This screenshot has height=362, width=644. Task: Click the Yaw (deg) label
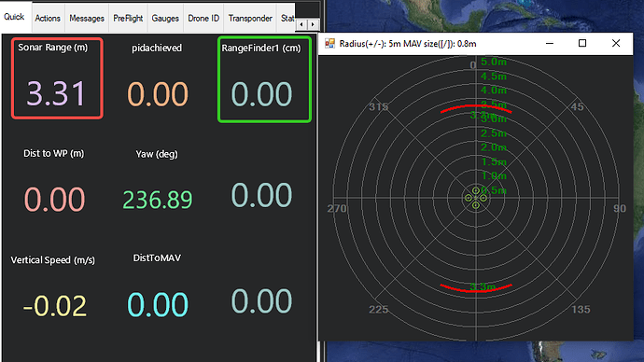[x=157, y=154]
